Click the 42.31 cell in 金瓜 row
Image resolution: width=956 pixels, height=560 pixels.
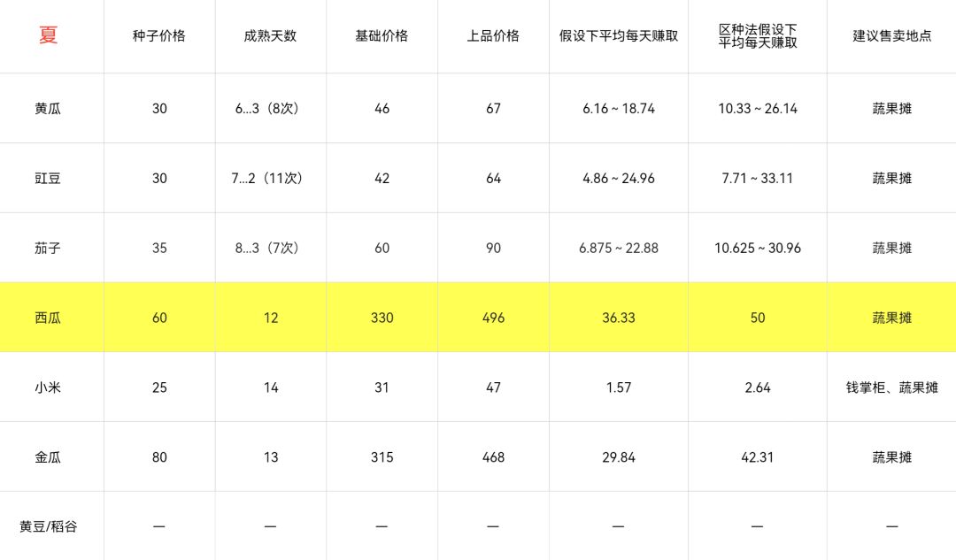pos(758,457)
